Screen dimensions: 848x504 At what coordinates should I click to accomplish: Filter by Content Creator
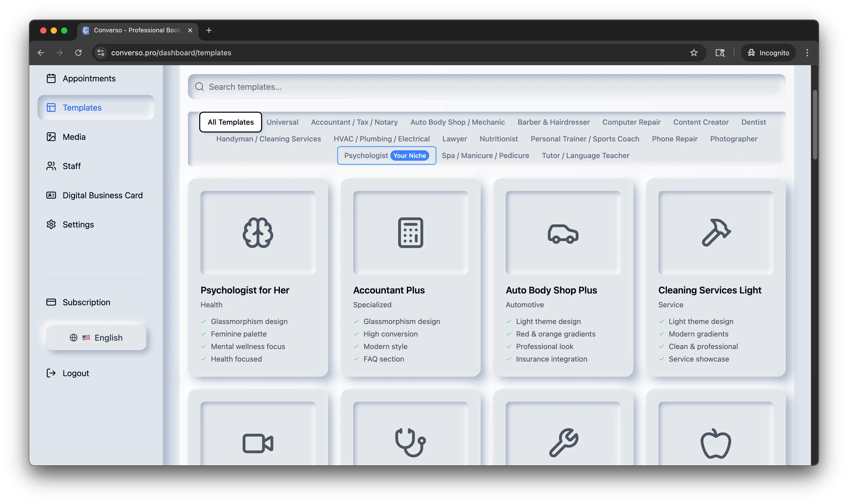701,122
